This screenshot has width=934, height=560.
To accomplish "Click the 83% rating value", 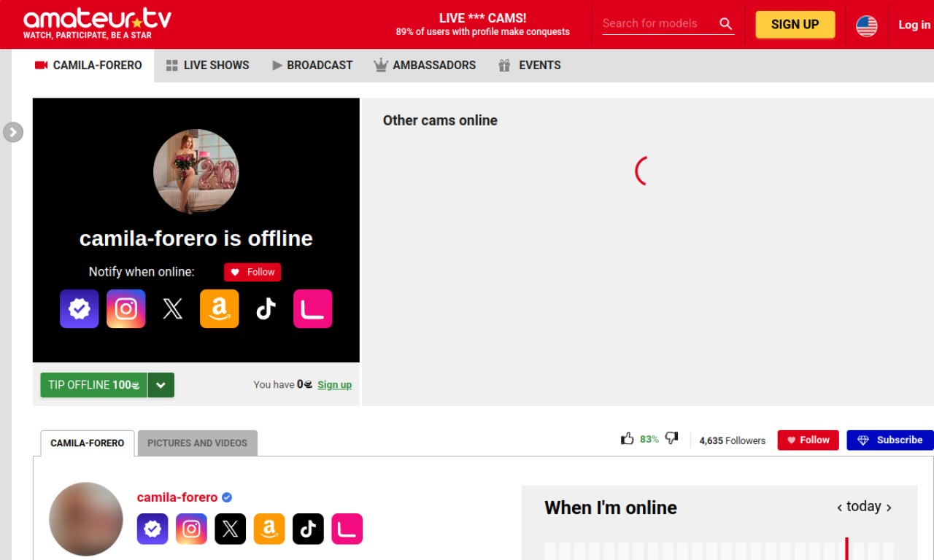I will point(649,439).
